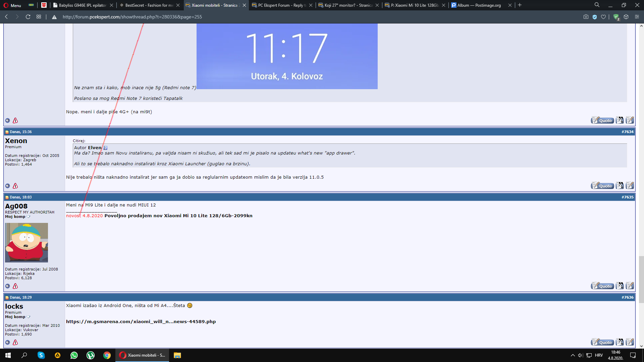Open post permalink #7636
The image size is (644, 362).
[628, 297]
